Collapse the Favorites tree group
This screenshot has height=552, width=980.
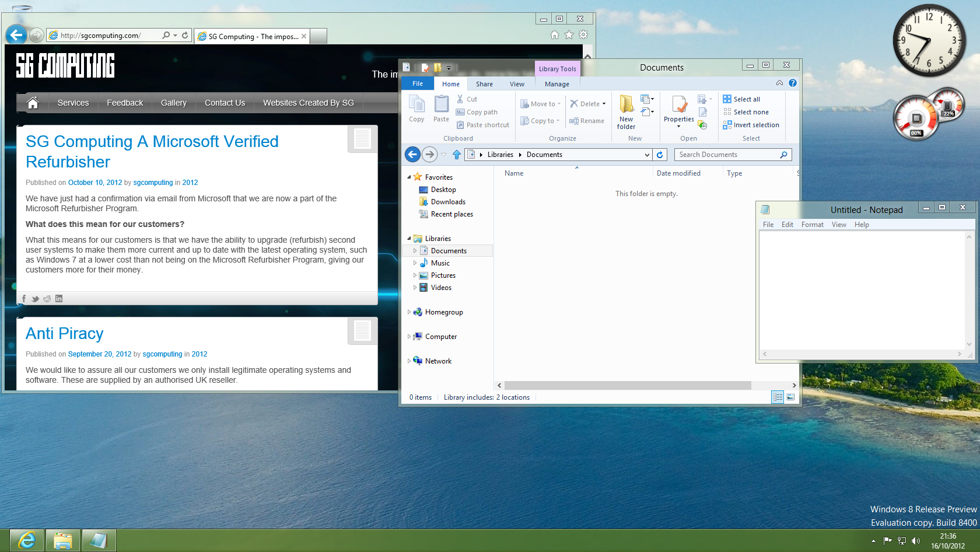[409, 177]
